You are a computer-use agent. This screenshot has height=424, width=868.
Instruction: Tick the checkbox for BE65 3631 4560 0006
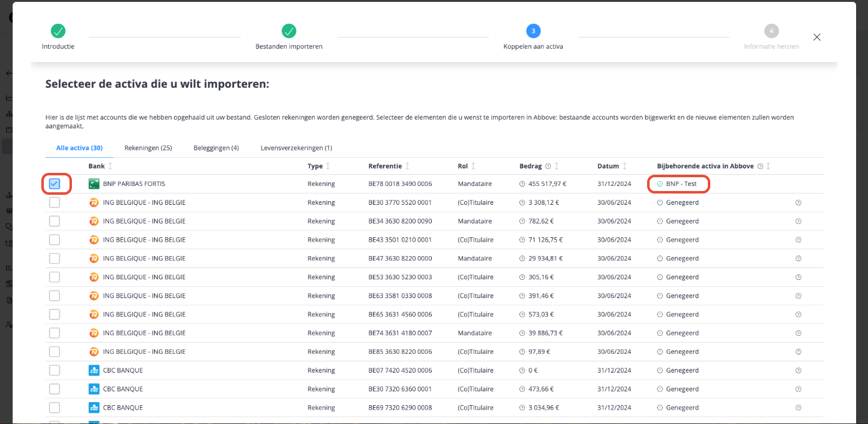54,314
